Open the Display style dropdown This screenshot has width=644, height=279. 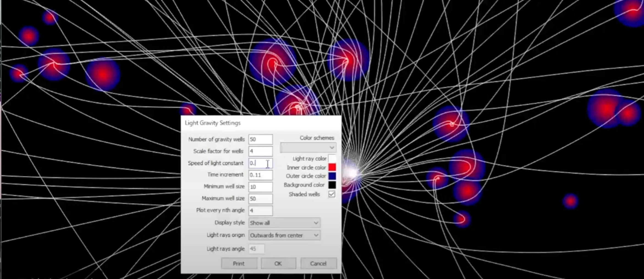[284, 223]
